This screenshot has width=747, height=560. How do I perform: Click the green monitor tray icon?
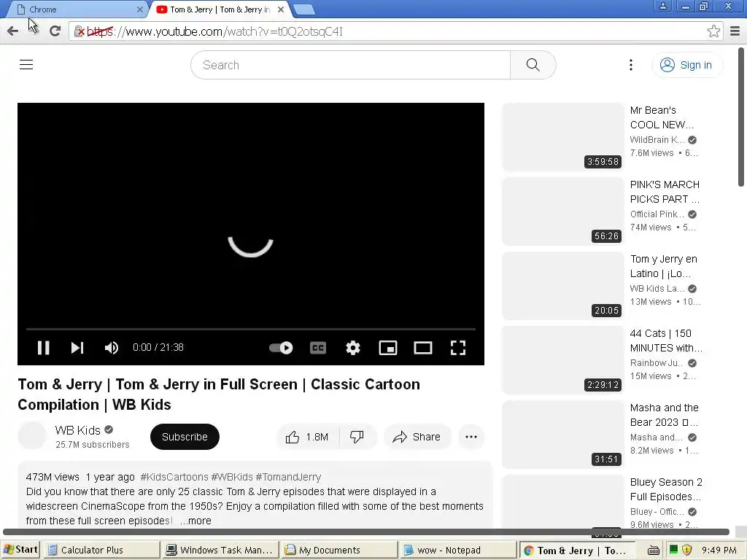point(673,550)
